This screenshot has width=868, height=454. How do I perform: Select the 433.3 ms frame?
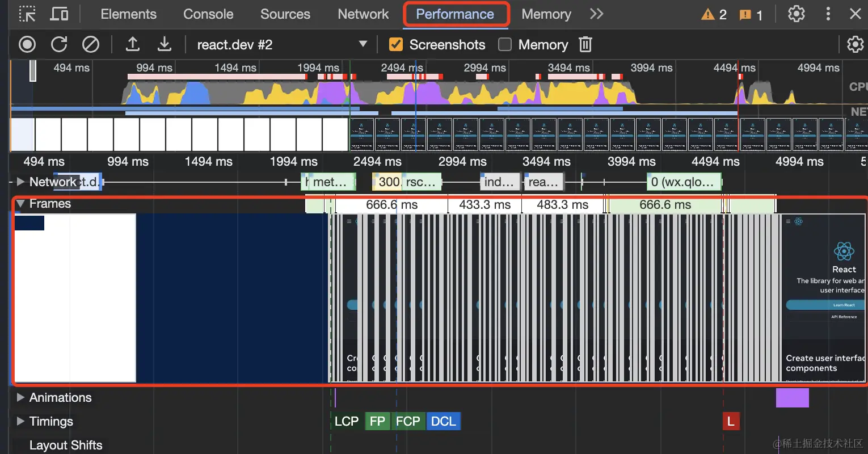[x=484, y=205]
